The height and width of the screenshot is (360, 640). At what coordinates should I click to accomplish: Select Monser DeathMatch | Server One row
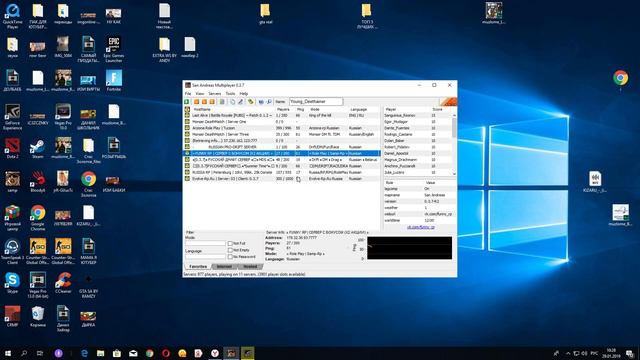(282, 122)
